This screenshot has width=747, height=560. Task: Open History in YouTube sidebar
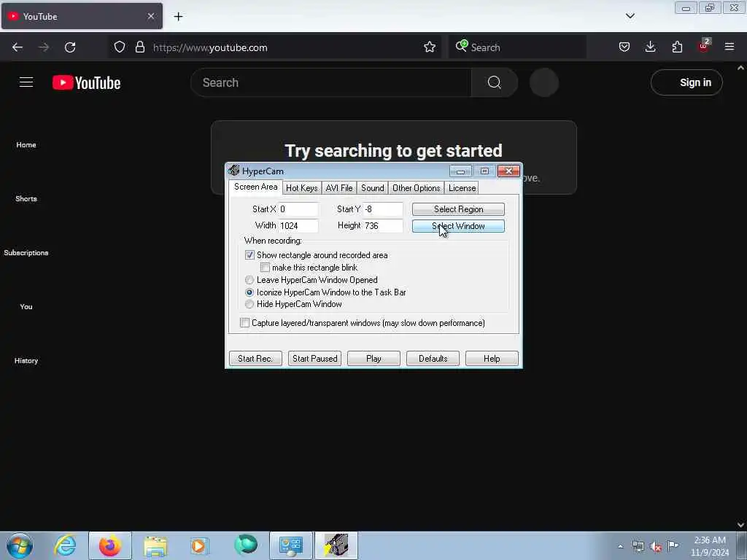(26, 360)
